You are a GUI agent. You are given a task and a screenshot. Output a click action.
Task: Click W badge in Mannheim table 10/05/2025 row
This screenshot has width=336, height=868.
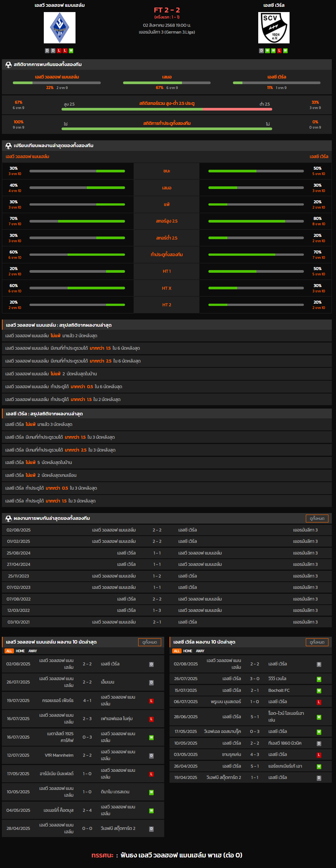(151, 792)
